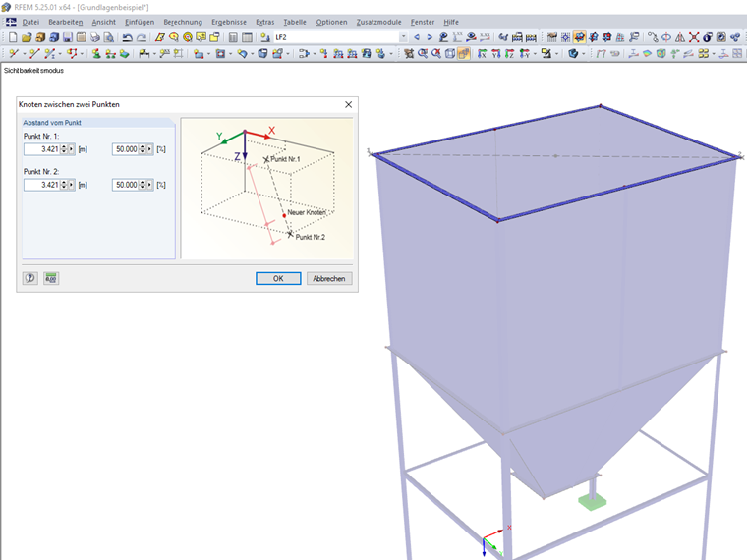Click the view in Z direction icon
The image size is (747, 560).
(510, 53)
